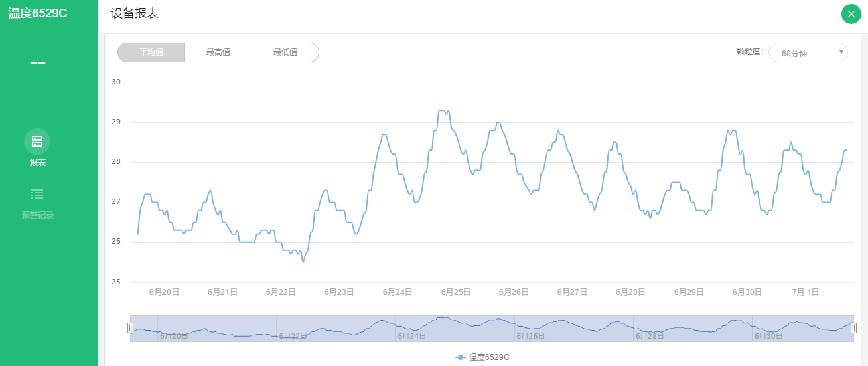This screenshot has height=366, width=868.
Task: Click the dropdown arrow next to 60分钟
Action: 841,52
